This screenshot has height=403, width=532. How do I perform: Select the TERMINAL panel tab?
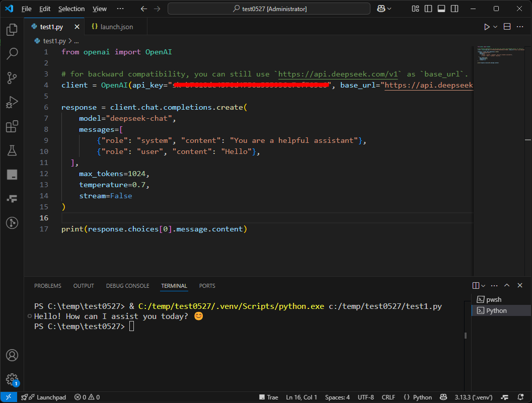[174, 286]
